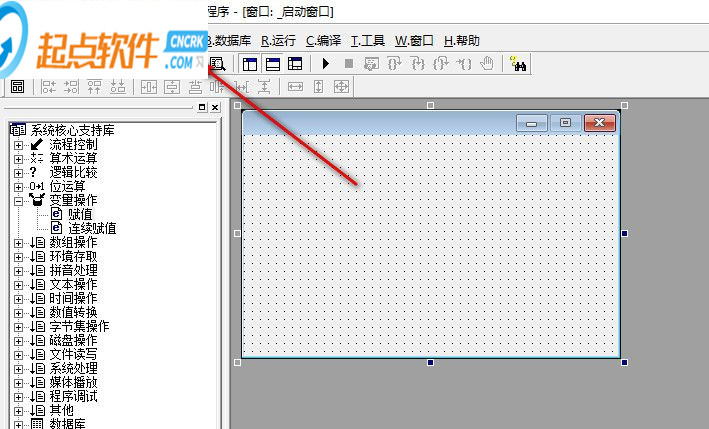Select the 拼音处理 tree item
The width and height of the screenshot is (709, 429).
click(x=73, y=270)
